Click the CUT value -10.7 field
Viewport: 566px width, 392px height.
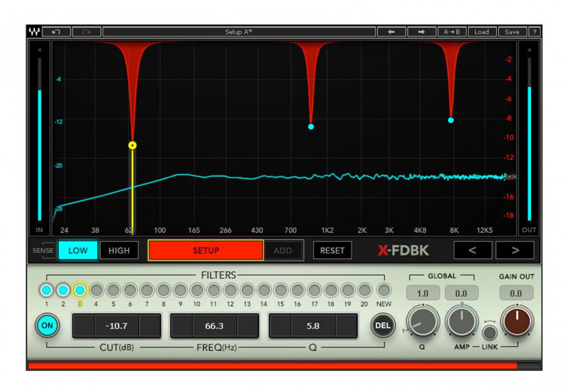tap(117, 325)
